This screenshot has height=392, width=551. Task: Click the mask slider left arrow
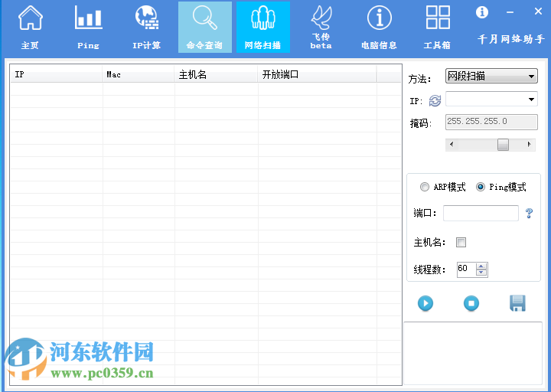452,145
